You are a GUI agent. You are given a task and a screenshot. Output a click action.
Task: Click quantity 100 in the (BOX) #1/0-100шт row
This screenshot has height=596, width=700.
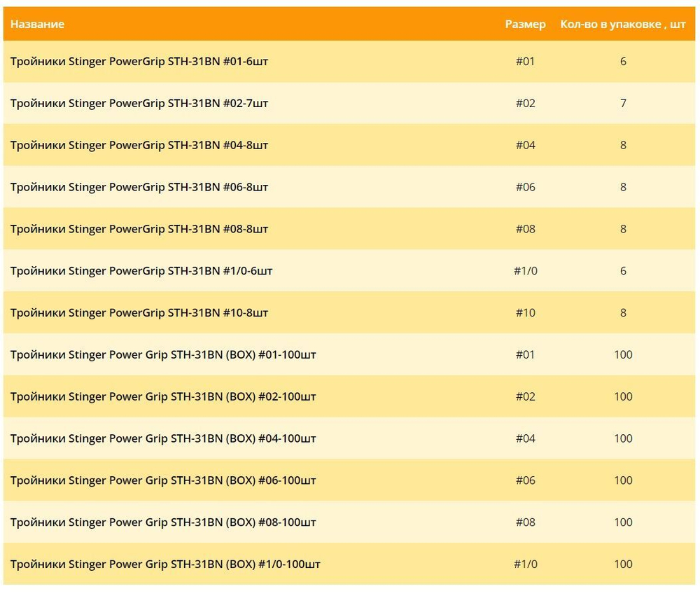tap(623, 564)
